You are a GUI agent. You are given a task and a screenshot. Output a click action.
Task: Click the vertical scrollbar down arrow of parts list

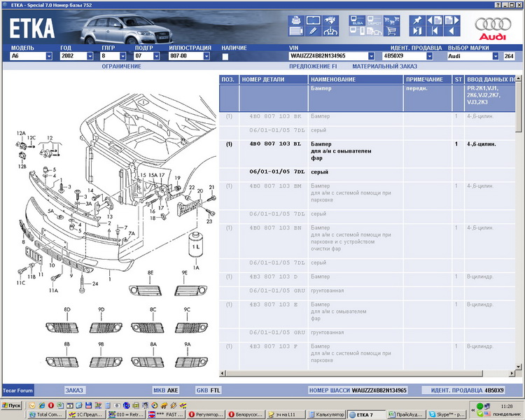point(518,367)
